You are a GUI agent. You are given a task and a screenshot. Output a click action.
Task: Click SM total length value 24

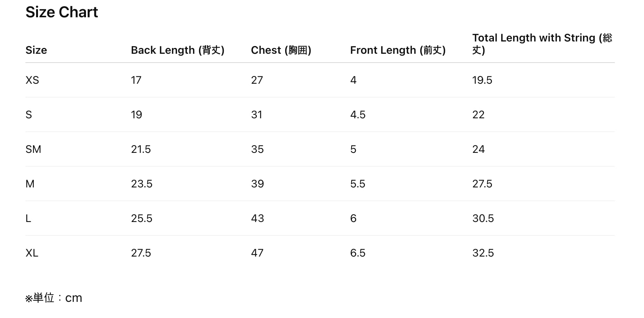(x=478, y=149)
